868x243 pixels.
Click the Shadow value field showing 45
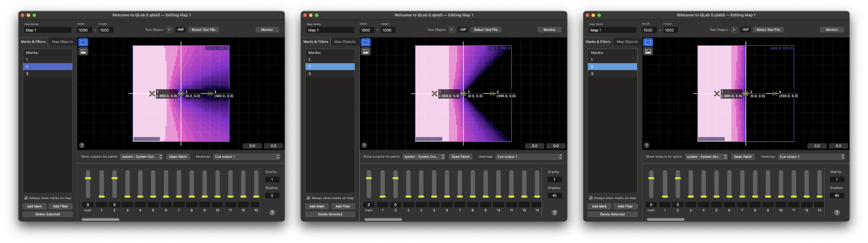click(554, 196)
